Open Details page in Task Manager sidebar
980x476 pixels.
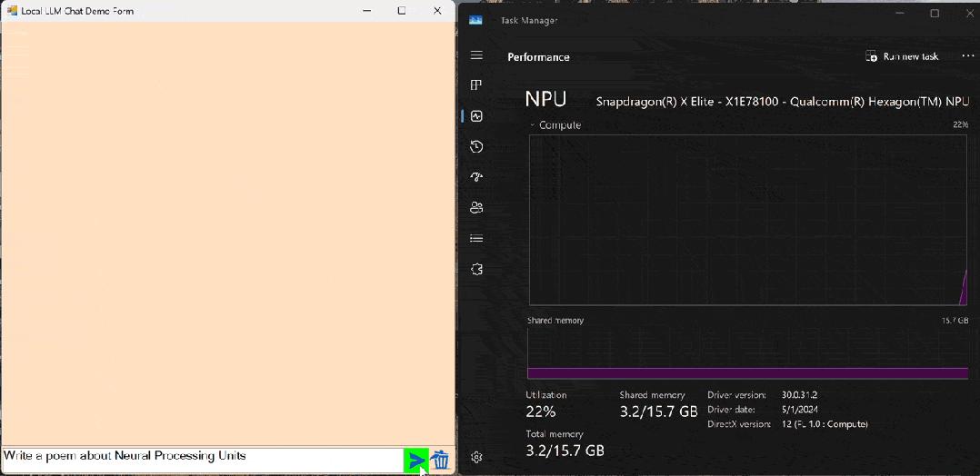[476, 238]
